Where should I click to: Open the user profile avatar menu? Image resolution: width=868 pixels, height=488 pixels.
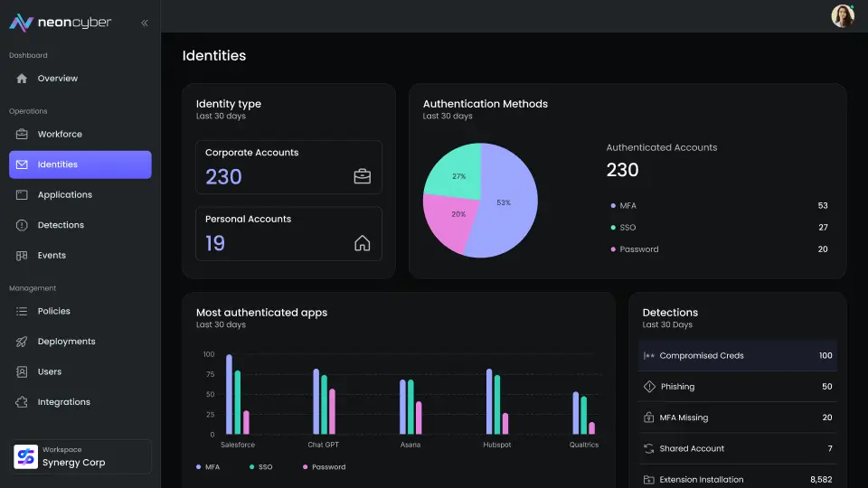click(842, 16)
